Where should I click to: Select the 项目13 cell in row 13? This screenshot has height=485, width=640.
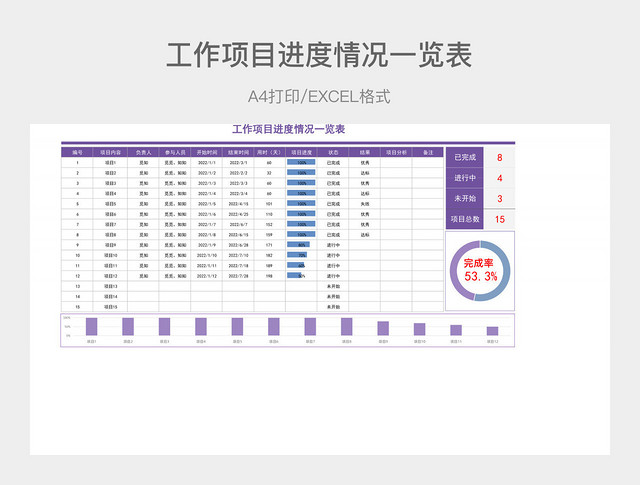pyautogui.click(x=110, y=286)
